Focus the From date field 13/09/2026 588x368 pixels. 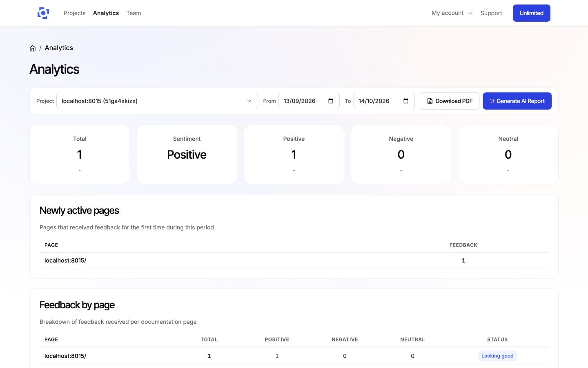pos(309,101)
